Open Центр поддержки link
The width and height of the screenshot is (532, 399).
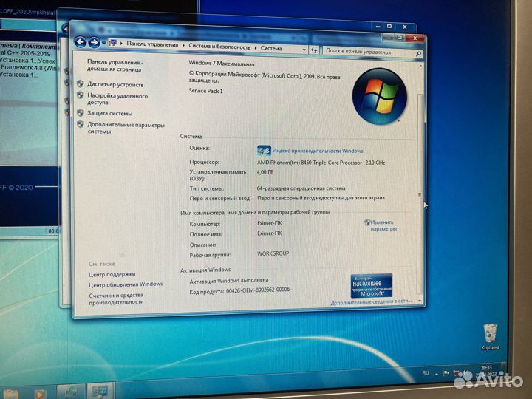pos(112,274)
